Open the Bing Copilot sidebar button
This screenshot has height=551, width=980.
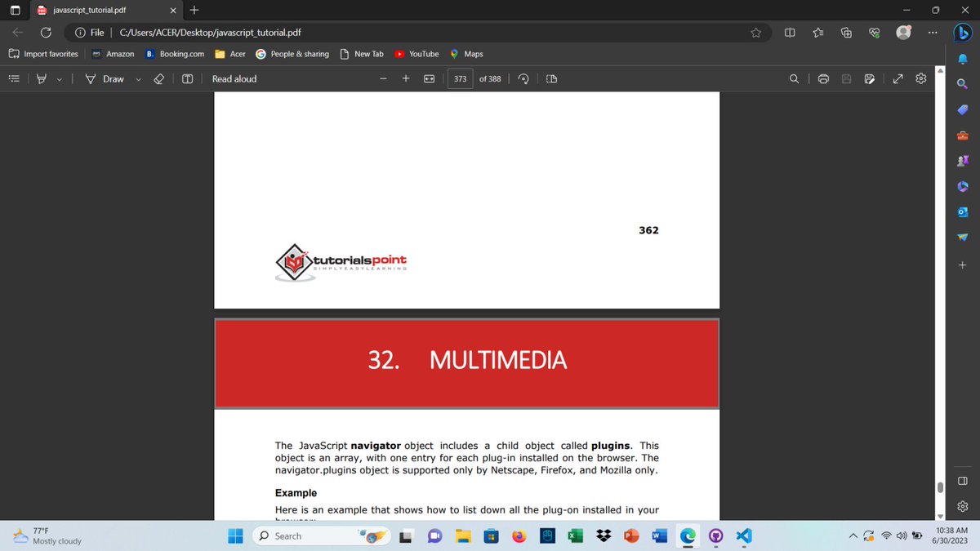coord(963,33)
